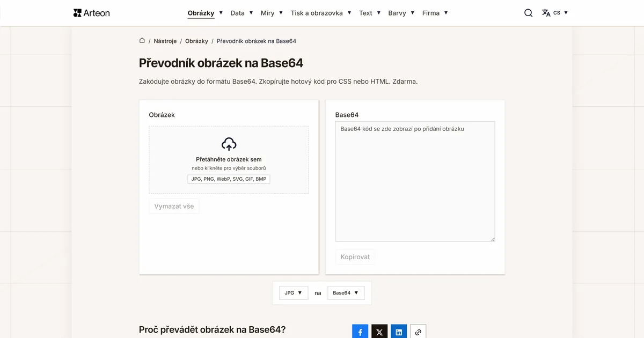Click the "Převodník obrázek na Base64" breadcrumb text
The height and width of the screenshot is (338, 644).
(257, 41)
